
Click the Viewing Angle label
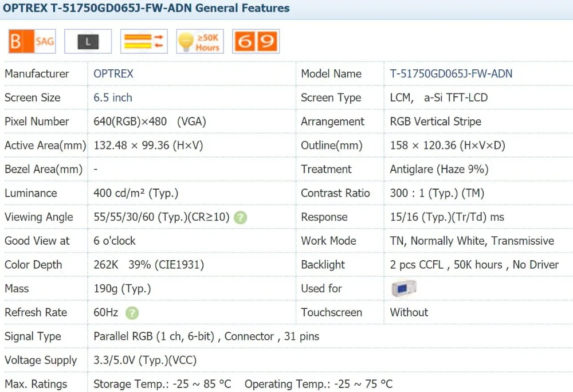coord(39,217)
